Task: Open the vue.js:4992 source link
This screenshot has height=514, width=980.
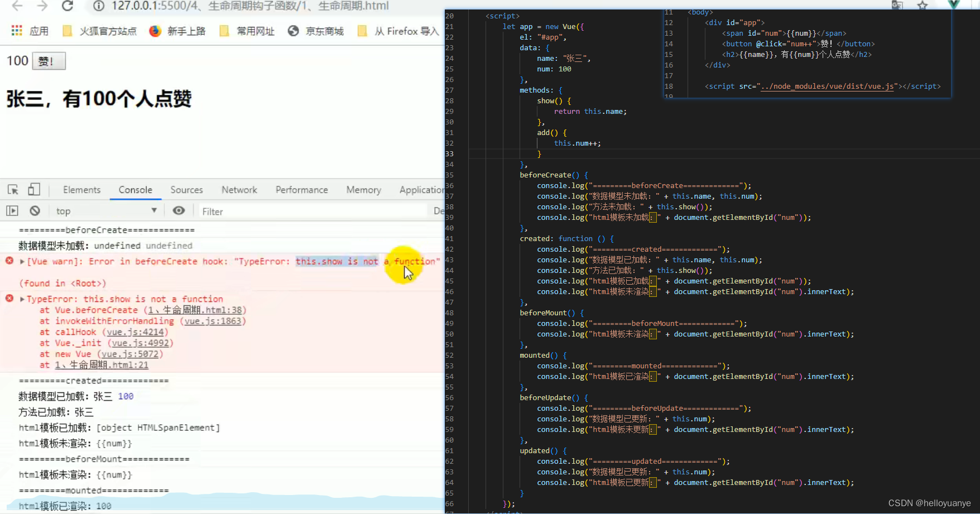Action: 140,343
